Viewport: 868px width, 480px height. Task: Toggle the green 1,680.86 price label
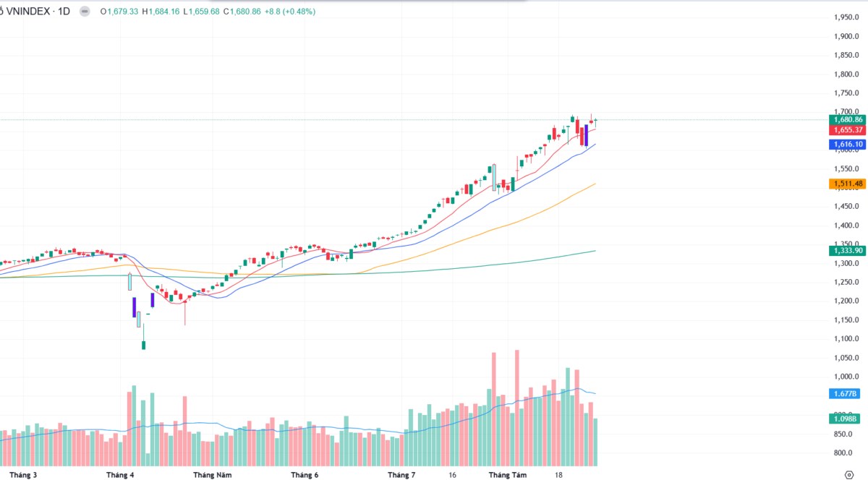pyautogui.click(x=846, y=118)
